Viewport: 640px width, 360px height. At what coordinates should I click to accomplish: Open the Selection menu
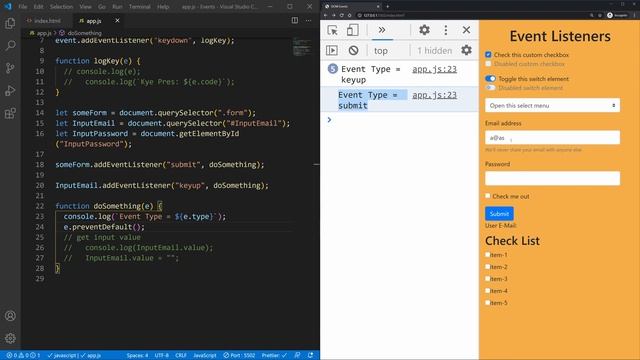(x=61, y=7)
